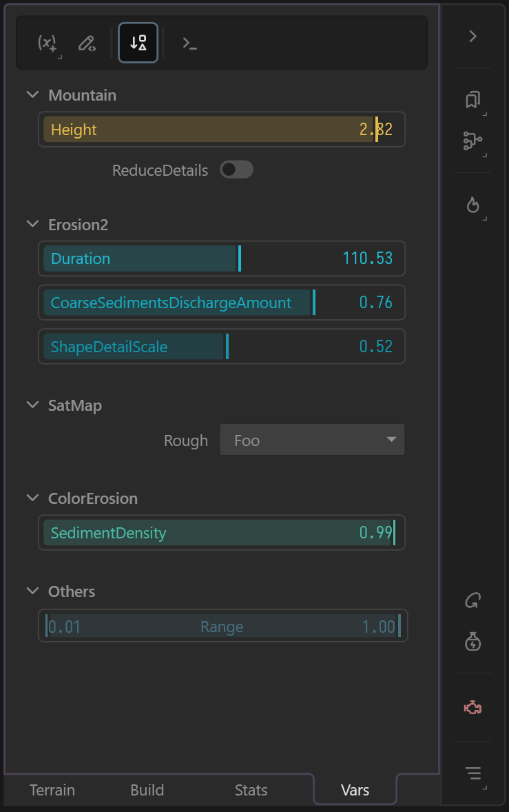Collapse the side panel with right chevron

(472, 37)
